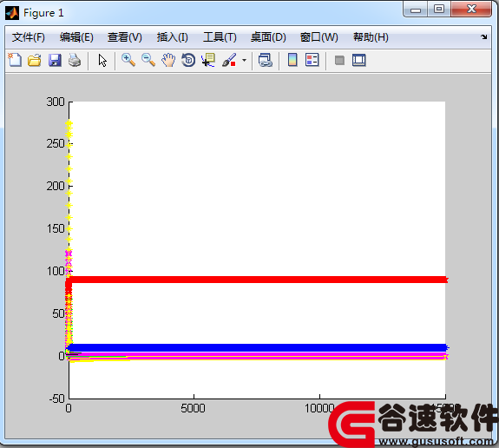Viewport: 499px width, 448px height.
Task: Select the Rotate 3D tool
Action: [x=188, y=60]
